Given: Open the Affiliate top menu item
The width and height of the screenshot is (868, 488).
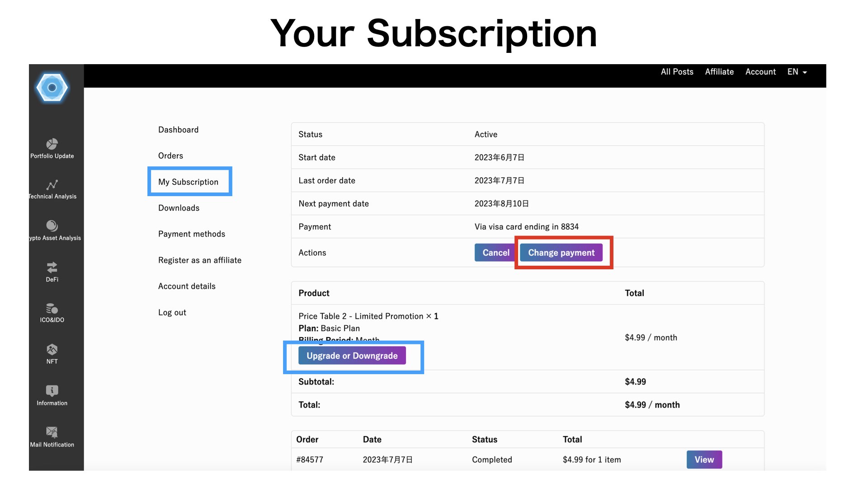Looking at the screenshot, I should click(719, 72).
